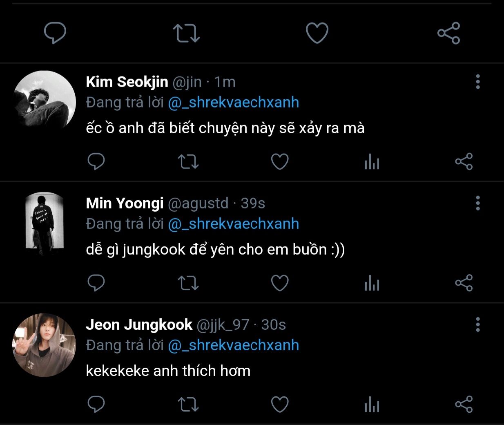Open more options for Min Yoongi's tweet

coord(477,203)
